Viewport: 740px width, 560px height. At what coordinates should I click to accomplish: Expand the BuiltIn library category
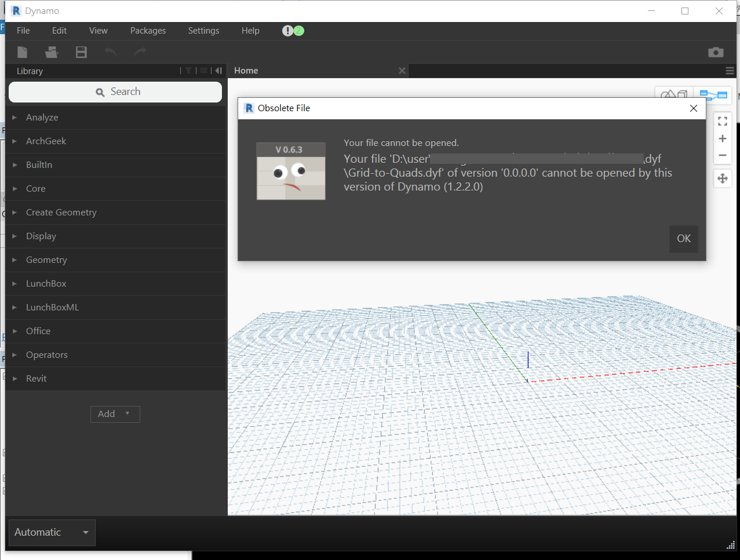click(116, 165)
